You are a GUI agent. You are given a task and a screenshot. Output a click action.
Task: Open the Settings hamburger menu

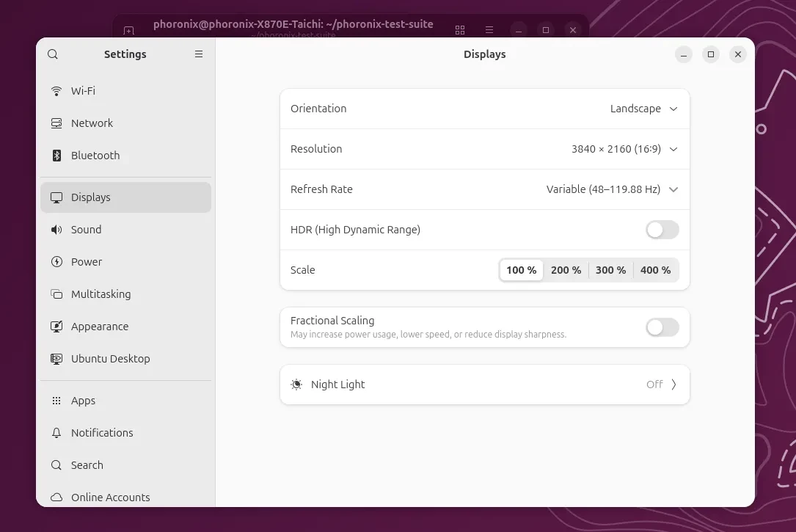coord(199,54)
